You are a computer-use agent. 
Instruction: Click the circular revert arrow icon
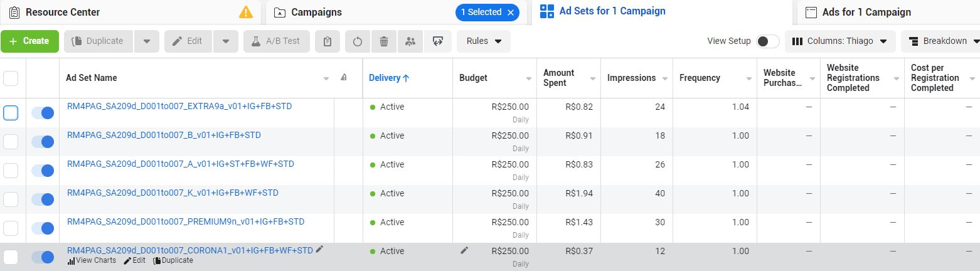coord(358,41)
